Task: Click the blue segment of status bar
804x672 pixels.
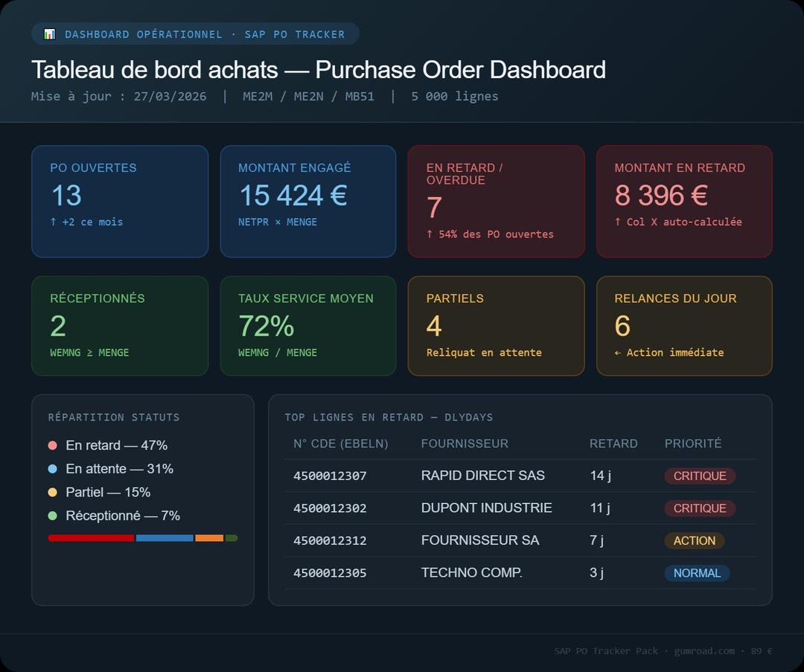Action: pos(165,538)
